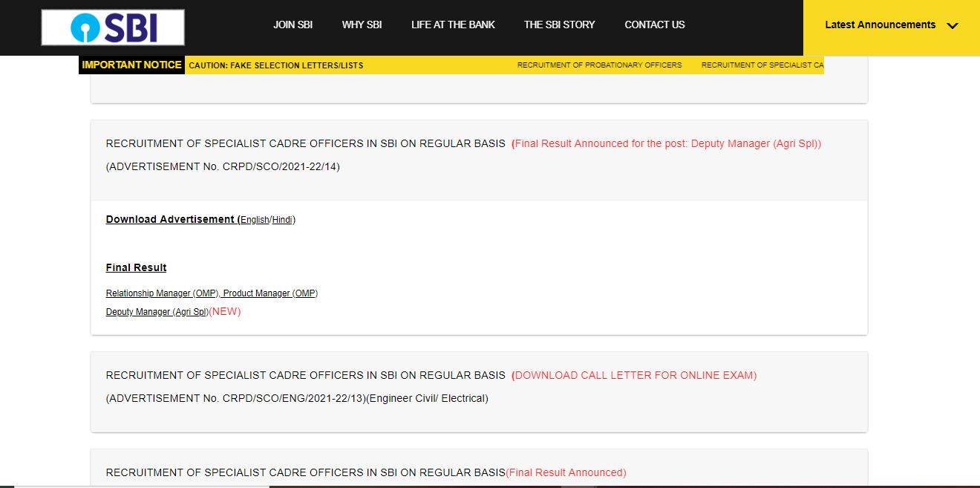Go to WHY SBI page

362,25
